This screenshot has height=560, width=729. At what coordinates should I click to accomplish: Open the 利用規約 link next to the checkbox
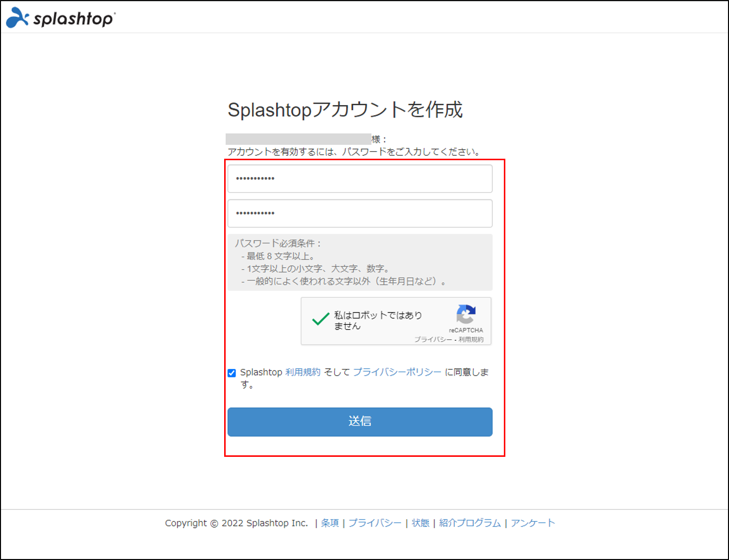point(303,372)
